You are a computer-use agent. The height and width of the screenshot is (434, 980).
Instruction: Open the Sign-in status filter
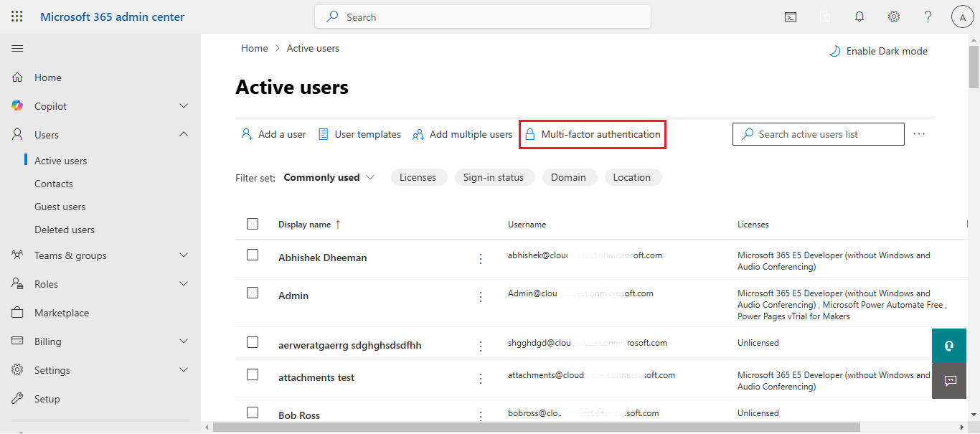tap(494, 177)
